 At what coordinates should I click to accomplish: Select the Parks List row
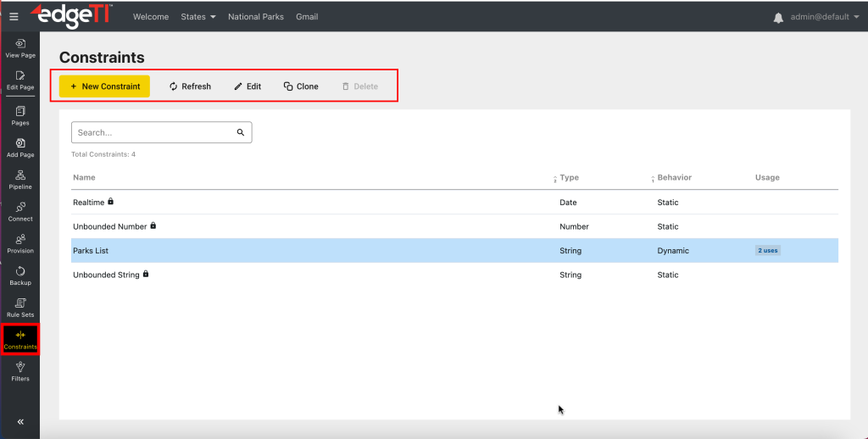[454, 250]
